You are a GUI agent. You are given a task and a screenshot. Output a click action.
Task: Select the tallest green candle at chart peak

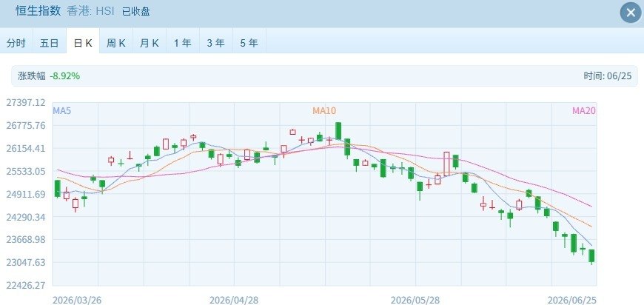(x=338, y=131)
